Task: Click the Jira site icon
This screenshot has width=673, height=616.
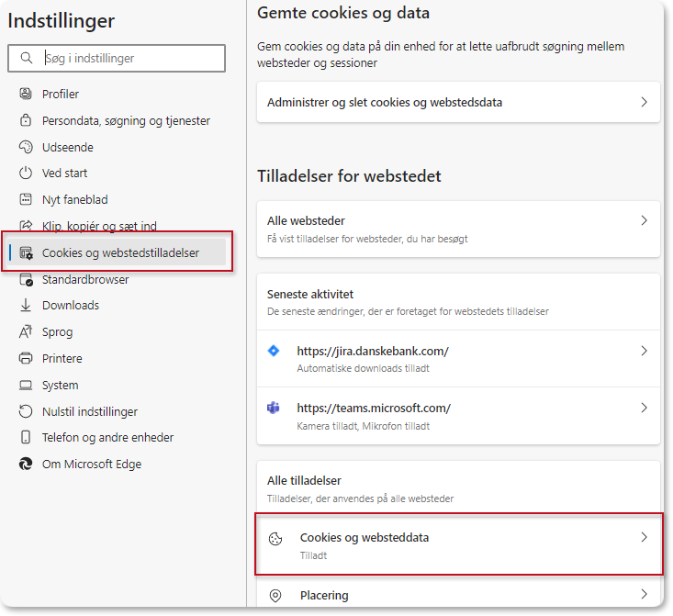Action: coord(274,351)
